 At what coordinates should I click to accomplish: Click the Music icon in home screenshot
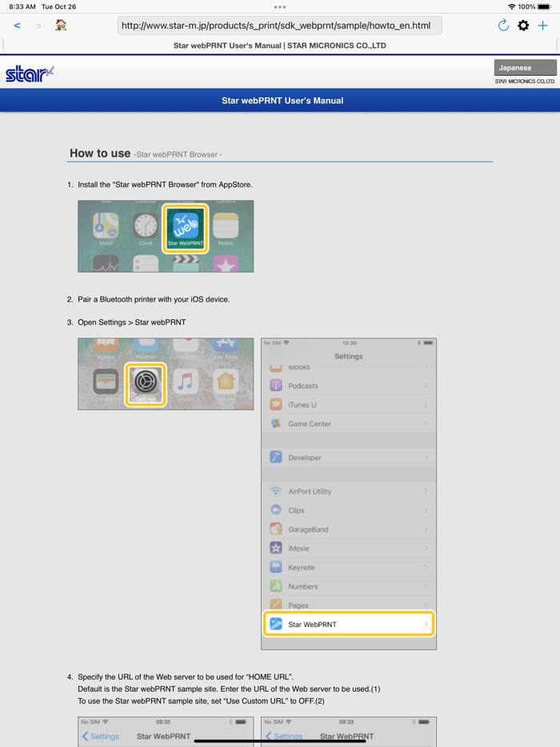[186, 381]
